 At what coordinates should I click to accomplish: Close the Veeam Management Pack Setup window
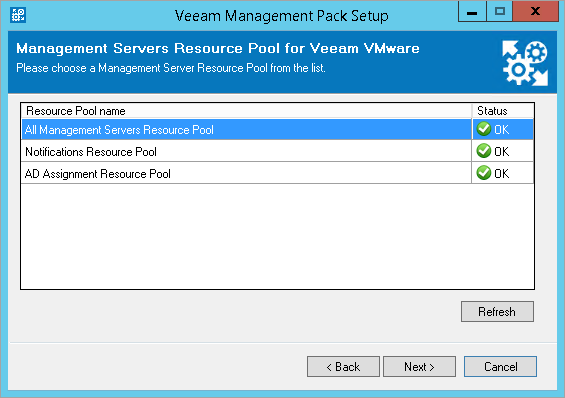(x=535, y=12)
